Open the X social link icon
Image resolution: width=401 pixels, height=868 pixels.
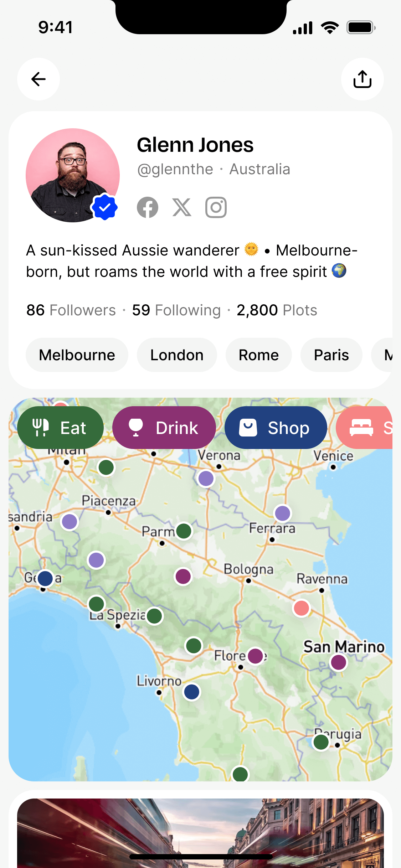coord(182,207)
